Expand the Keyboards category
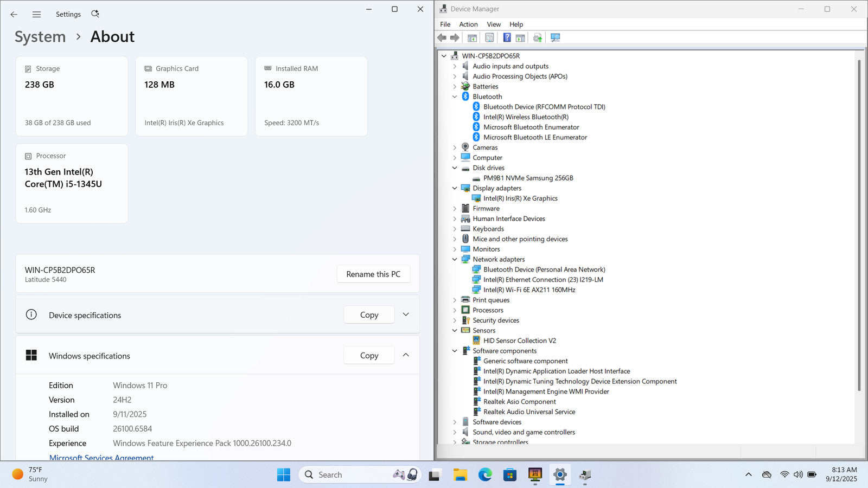Image resolution: width=868 pixels, height=488 pixels. pos(455,229)
